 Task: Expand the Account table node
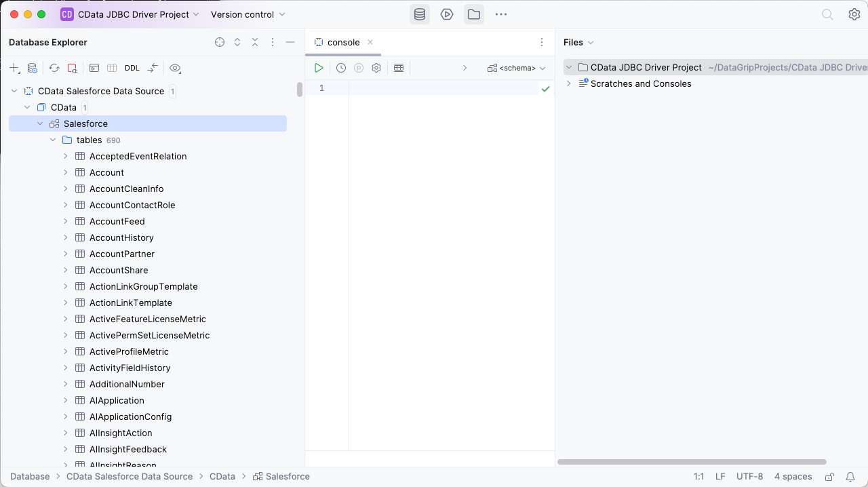66,172
